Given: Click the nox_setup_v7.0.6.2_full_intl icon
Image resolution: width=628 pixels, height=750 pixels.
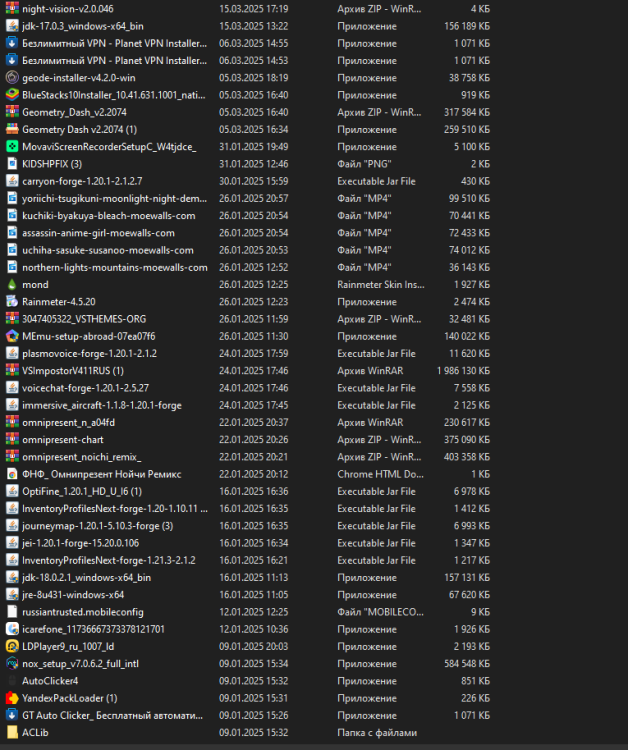Looking at the screenshot, I should click(x=12, y=663).
